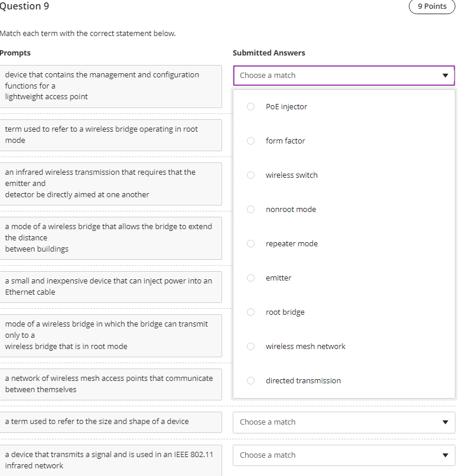Click the wireless bridge root mode prompt
Screen dimensions: 459x476
pyautogui.click(x=111, y=135)
